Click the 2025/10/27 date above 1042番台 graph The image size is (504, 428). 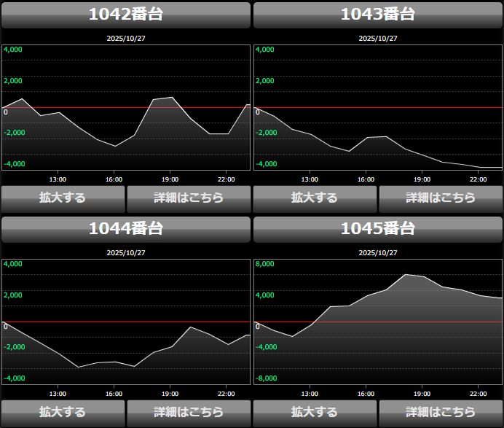click(126, 38)
